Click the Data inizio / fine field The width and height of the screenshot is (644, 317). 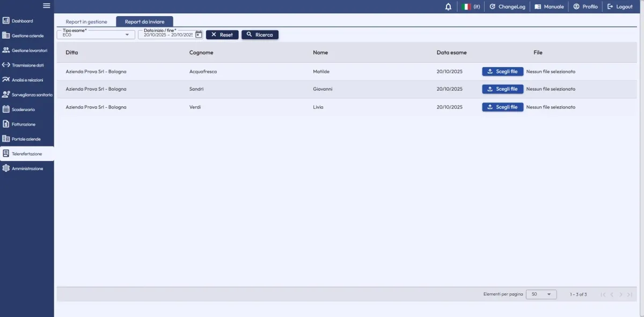(167, 34)
